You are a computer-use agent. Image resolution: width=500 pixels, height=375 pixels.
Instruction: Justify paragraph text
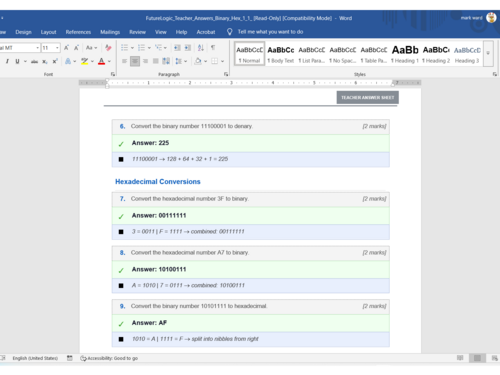(156, 61)
